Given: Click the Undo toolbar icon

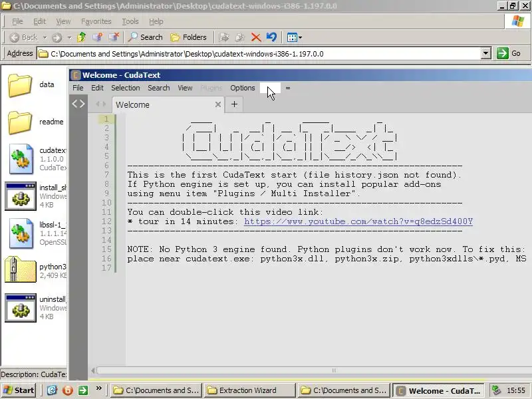Looking at the screenshot, I should click(x=271, y=37).
